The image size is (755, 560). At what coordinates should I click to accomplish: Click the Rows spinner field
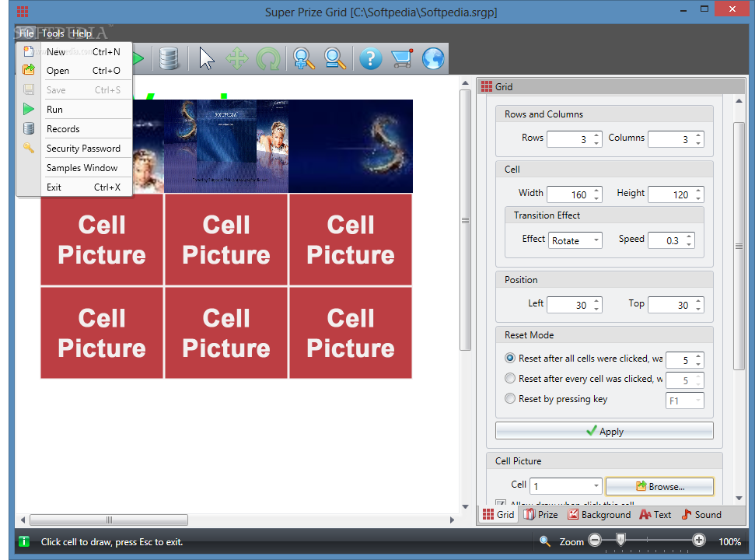(x=575, y=139)
